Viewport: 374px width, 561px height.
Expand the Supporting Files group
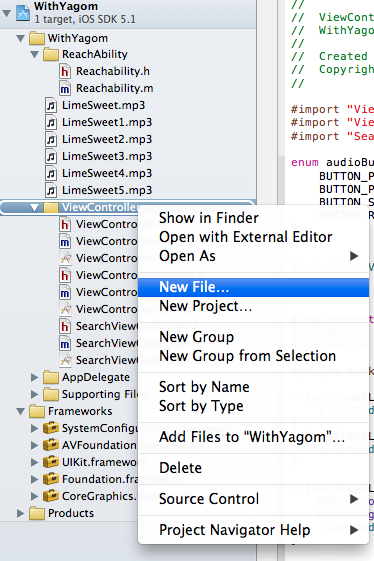click(x=34, y=394)
